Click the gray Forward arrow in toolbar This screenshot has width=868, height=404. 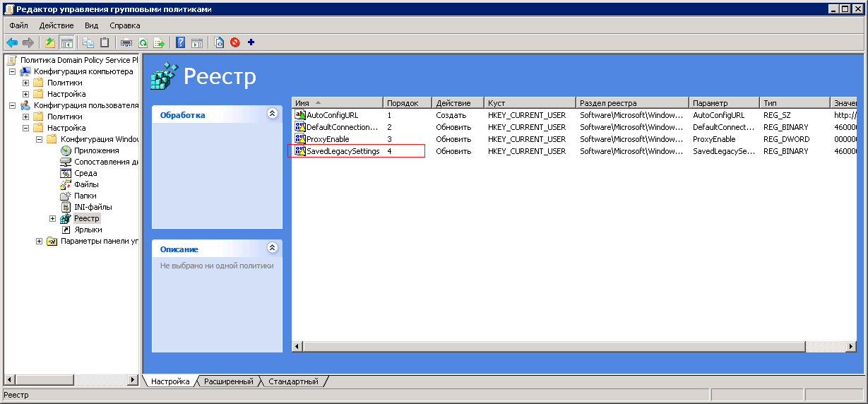click(28, 42)
